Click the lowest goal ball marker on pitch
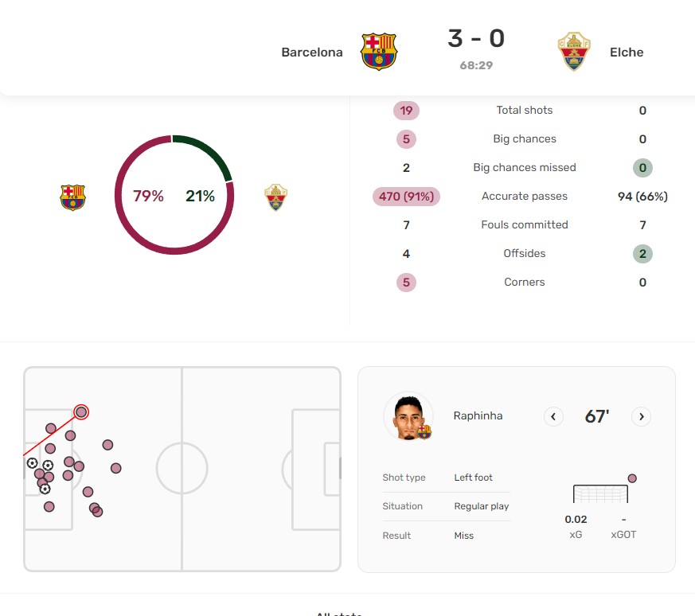This screenshot has height=616, width=695. click(x=45, y=489)
